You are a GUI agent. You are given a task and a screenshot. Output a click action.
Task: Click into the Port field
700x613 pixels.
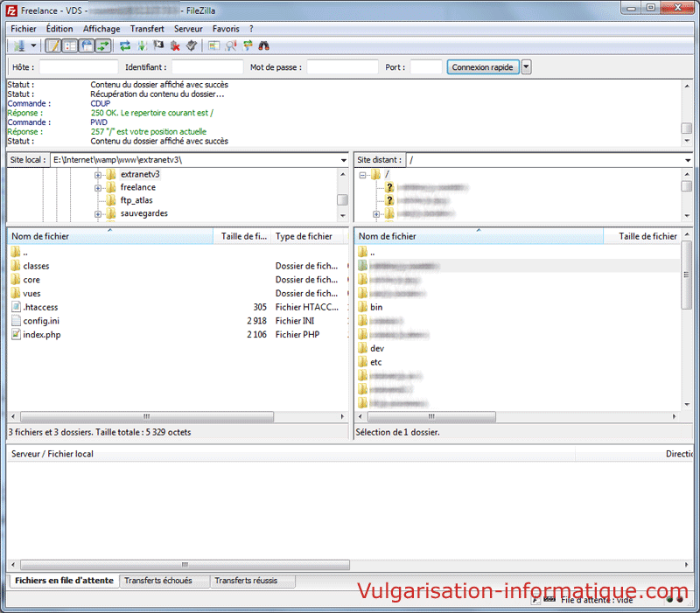(426, 67)
